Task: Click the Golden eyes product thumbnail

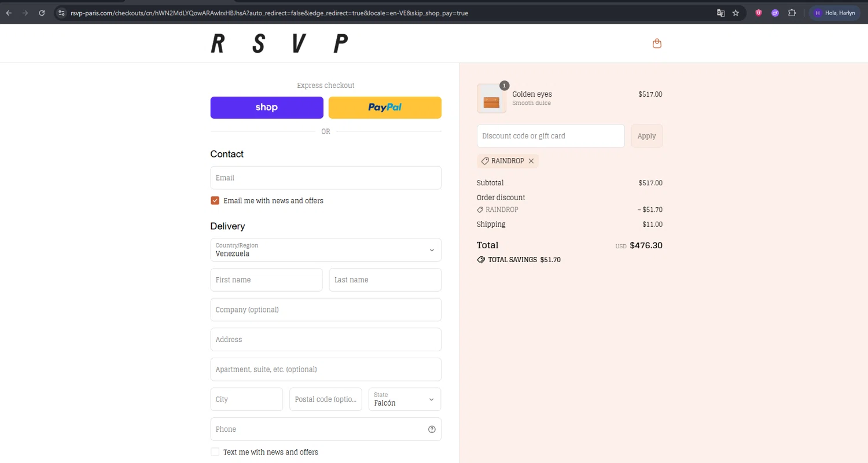Action: (x=491, y=98)
